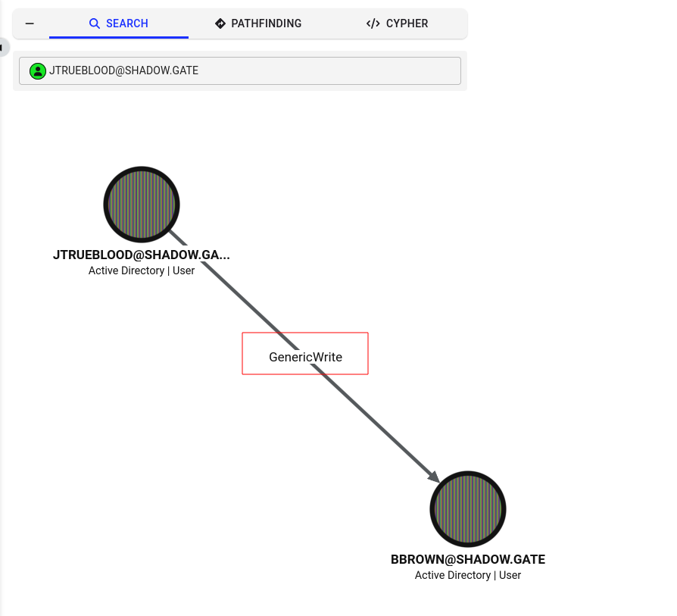Click Active Directory | User under JTRUEBLOOD
This screenshot has height=616, width=677.
coord(142,270)
